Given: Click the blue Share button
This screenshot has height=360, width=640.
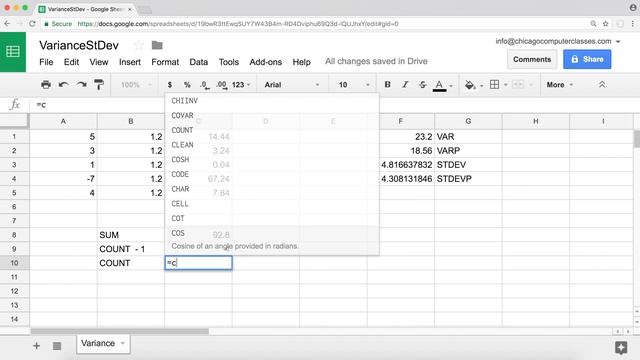Looking at the screenshot, I should pos(587,59).
